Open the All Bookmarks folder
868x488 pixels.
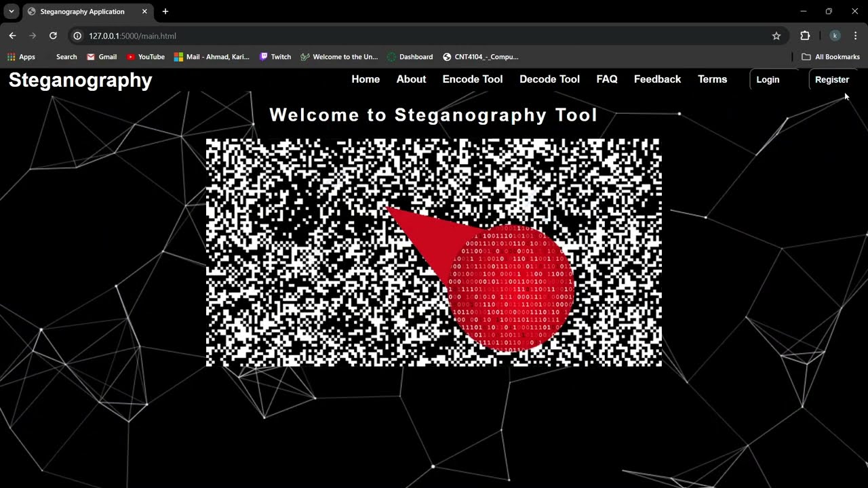(x=830, y=57)
